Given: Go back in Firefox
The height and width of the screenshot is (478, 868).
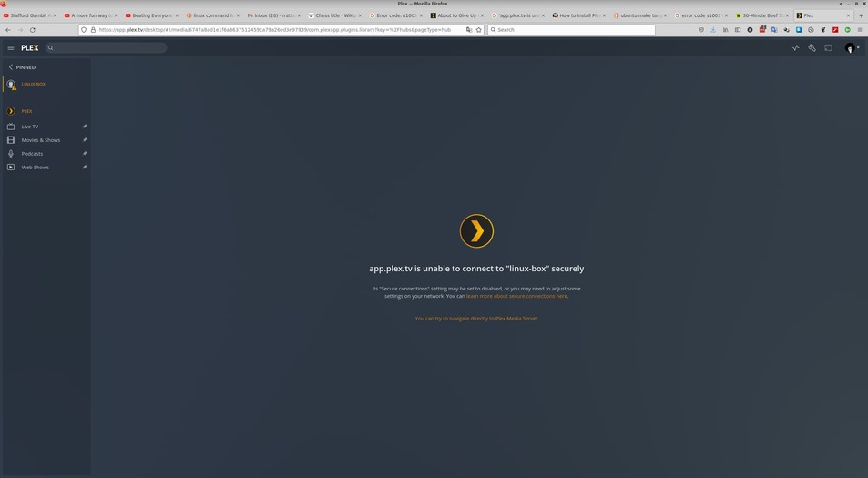Looking at the screenshot, I should (x=8, y=30).
